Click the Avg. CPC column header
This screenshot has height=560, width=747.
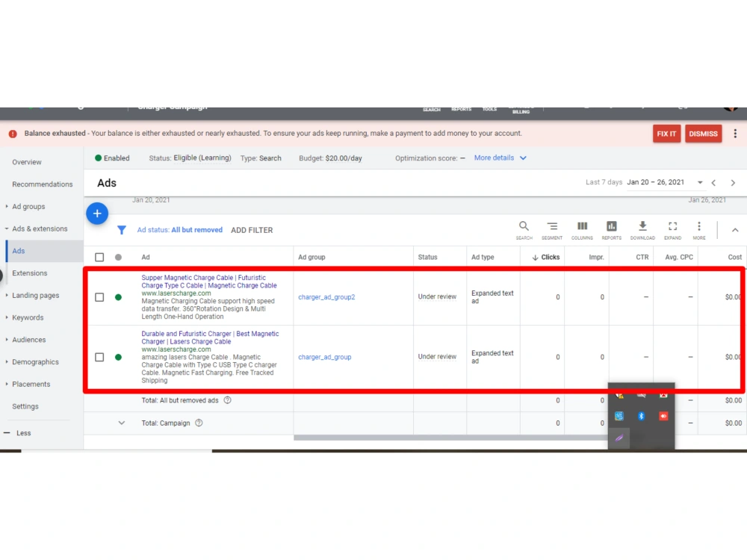pos(679,257)
